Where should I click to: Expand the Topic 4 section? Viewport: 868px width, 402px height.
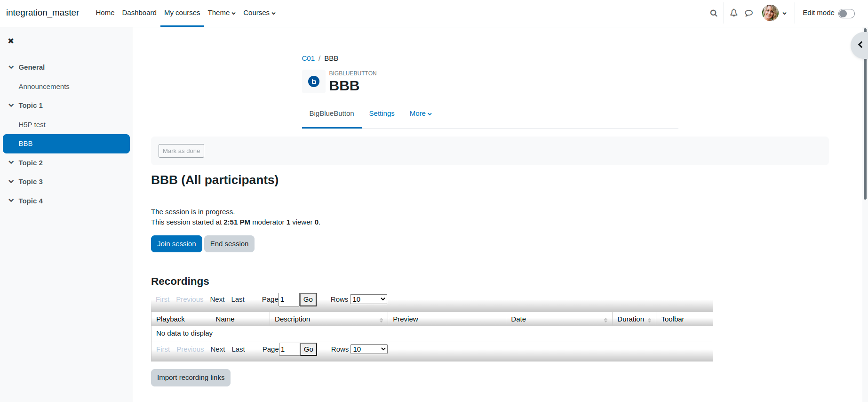tap(11, 201)
